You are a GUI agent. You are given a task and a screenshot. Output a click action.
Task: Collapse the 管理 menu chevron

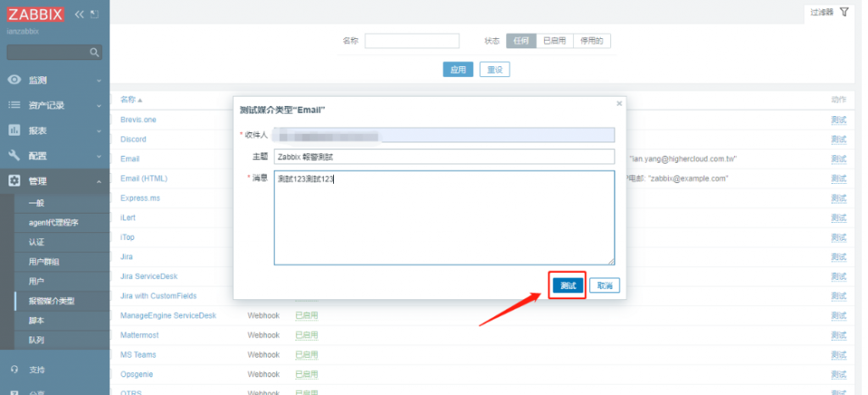[99, 181]
